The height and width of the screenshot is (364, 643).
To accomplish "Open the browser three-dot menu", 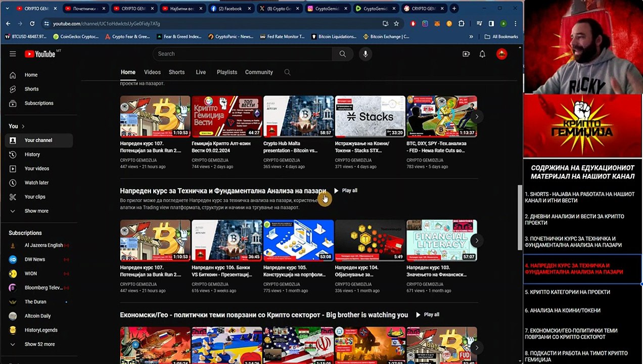I will click(515, 24).
